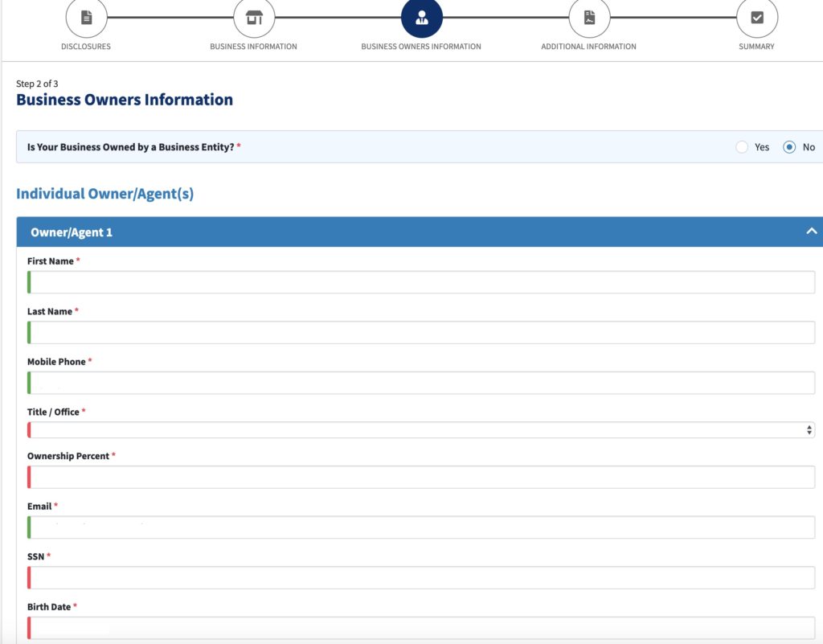Click into the Email field
The image size is (823, 644).
[422, 527]
